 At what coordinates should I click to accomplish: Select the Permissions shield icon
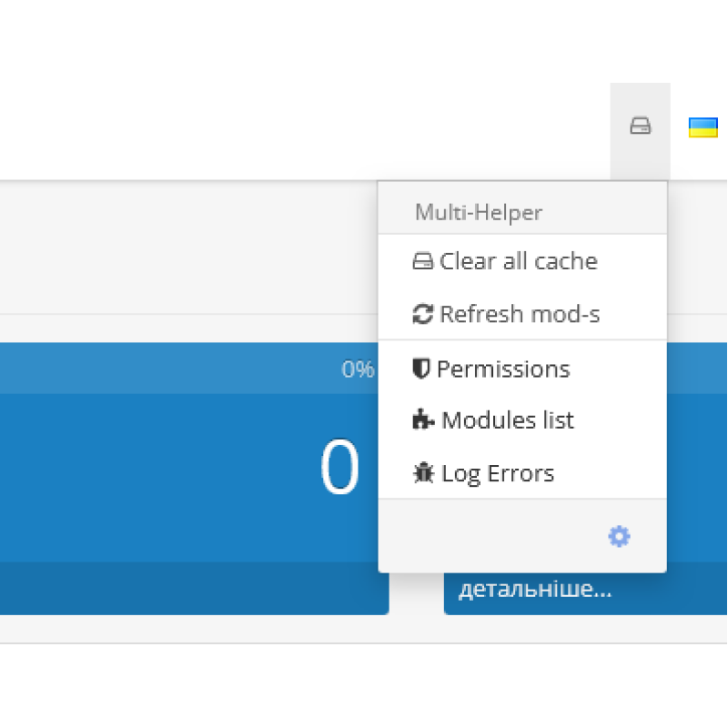[x=422, y=369]
